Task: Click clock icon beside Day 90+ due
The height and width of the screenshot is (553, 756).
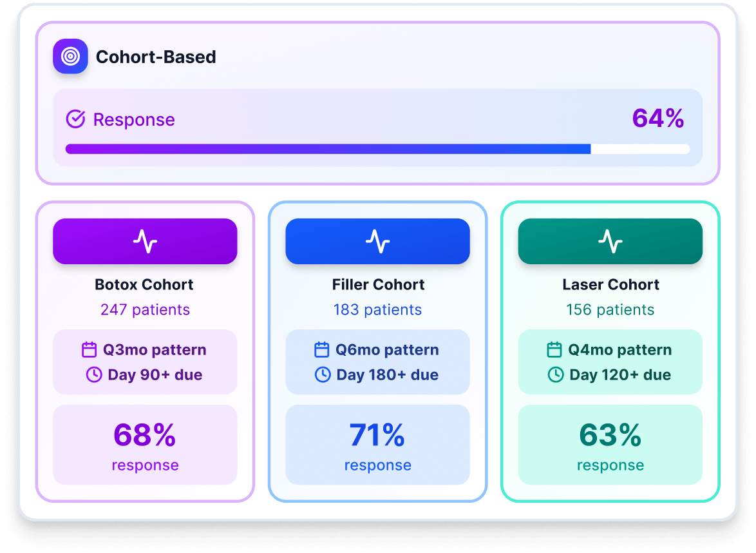Action: (94, 374)
